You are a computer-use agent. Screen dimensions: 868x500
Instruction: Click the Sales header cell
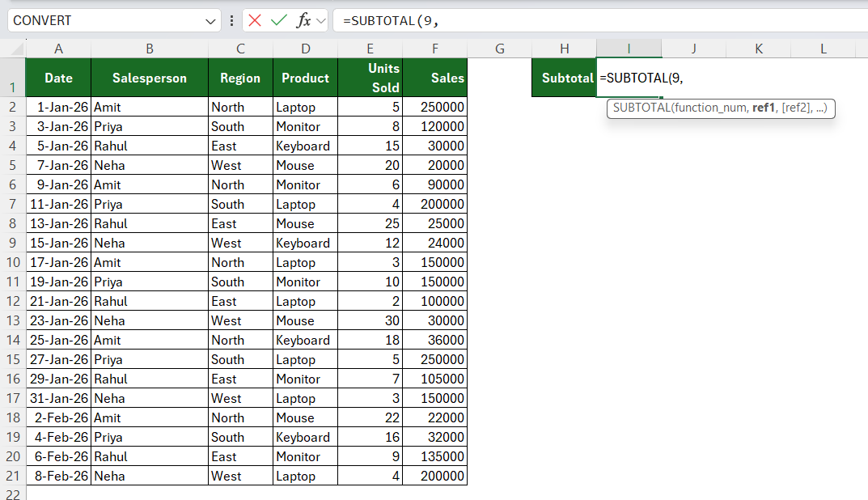(x=435, y=78)
